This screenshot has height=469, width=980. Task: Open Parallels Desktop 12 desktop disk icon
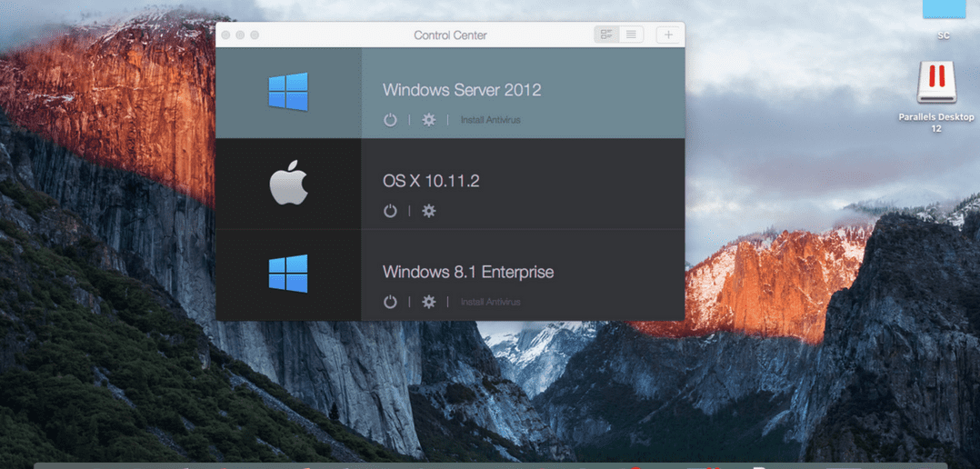click(936, 82)
